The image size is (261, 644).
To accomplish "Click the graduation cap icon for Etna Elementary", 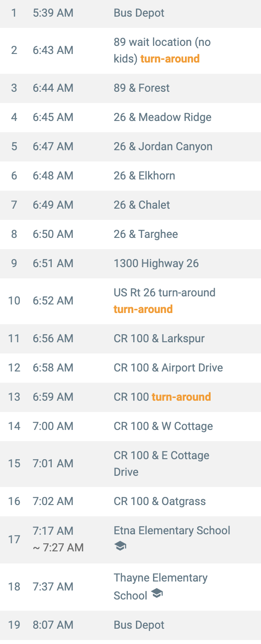I will click(x=120, y=546).
